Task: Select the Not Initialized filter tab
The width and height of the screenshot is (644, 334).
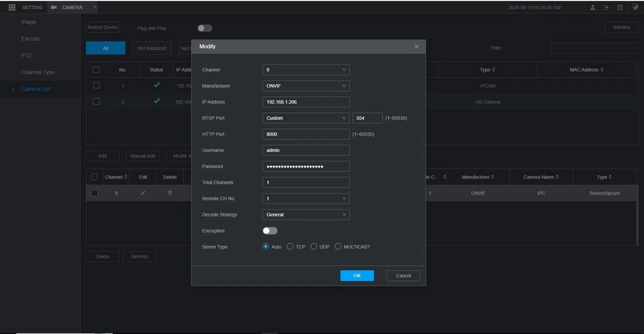Action: tap(152, 48)
